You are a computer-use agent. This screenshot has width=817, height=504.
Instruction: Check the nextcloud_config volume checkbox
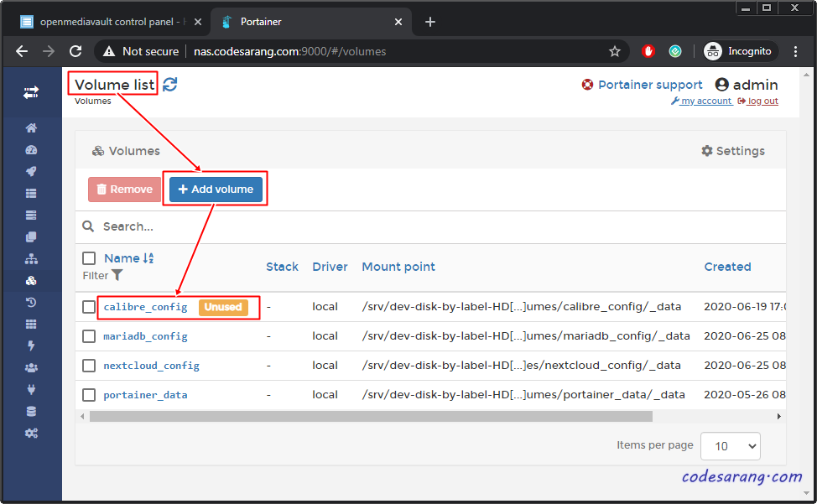pyautogui.click(x=89, y=366)
